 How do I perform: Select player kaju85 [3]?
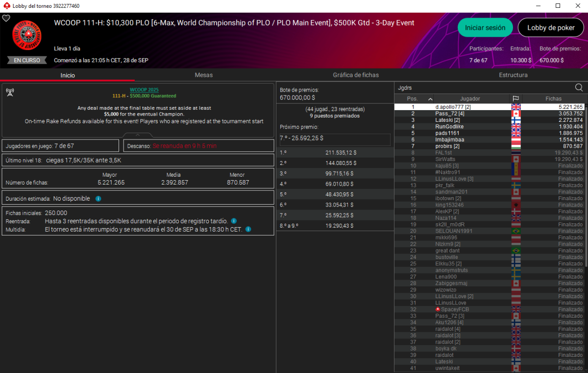(490, 166)
